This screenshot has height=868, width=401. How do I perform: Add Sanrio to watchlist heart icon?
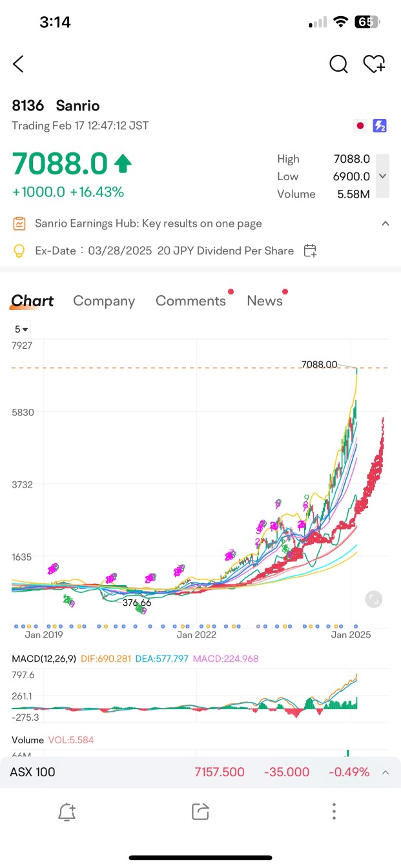pos(374,64)
